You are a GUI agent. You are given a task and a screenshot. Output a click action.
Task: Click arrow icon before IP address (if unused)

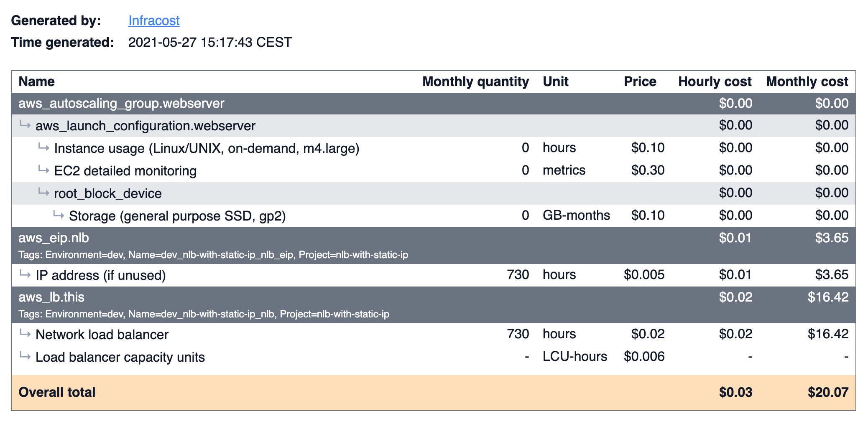pyautogui.click(x=25, y=274)
